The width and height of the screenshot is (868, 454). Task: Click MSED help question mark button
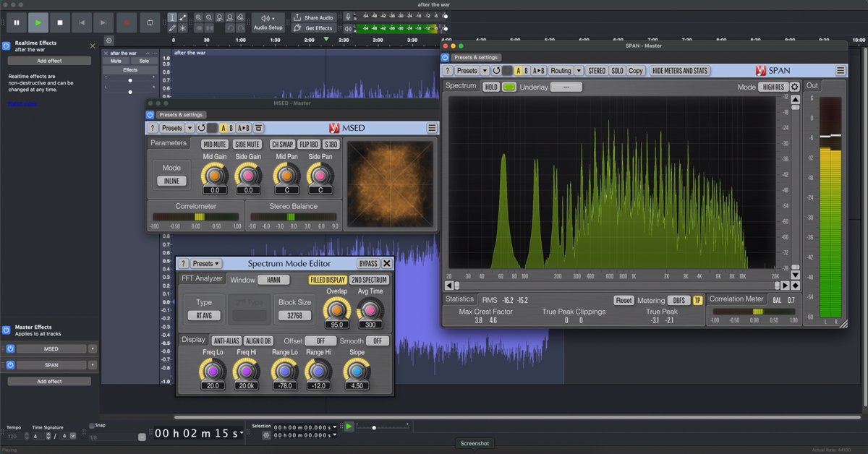click(152, 128)
